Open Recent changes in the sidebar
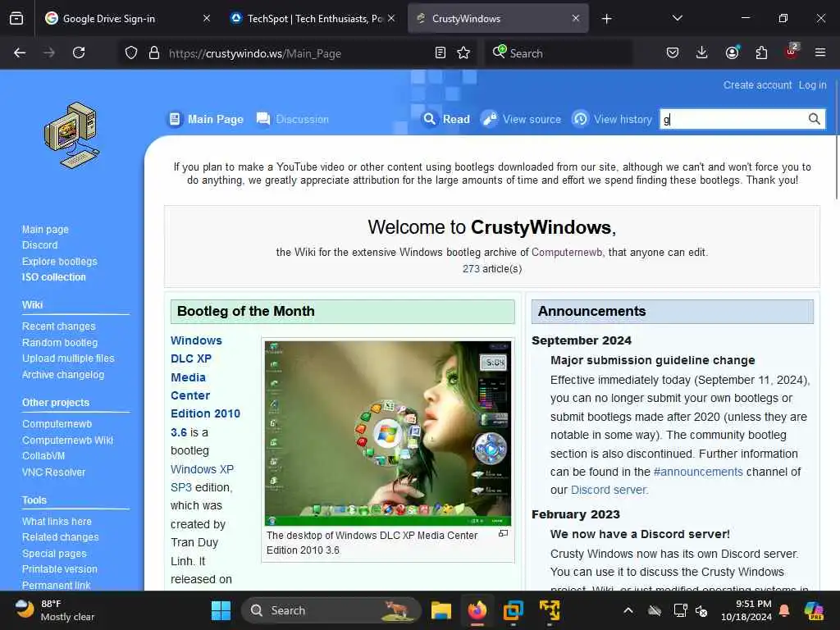This screenshot has height=630, width=840. point(58,326)
